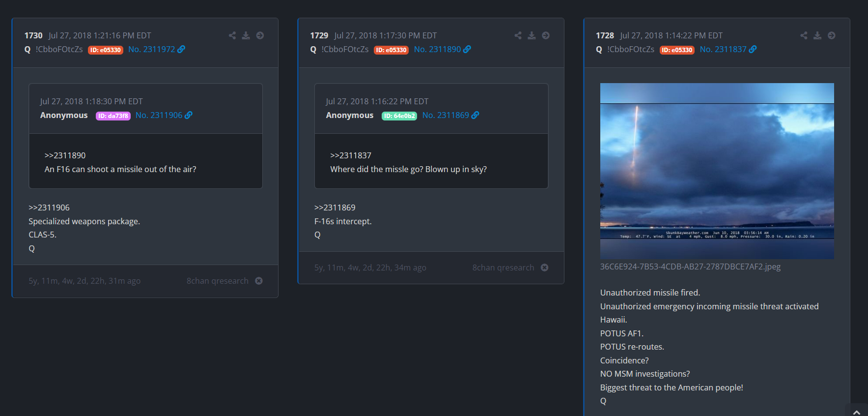The height and width of the screenshot is (416, 868).
Task: Click ID e05330 badge in post 1728
Action: pos(677,50)
